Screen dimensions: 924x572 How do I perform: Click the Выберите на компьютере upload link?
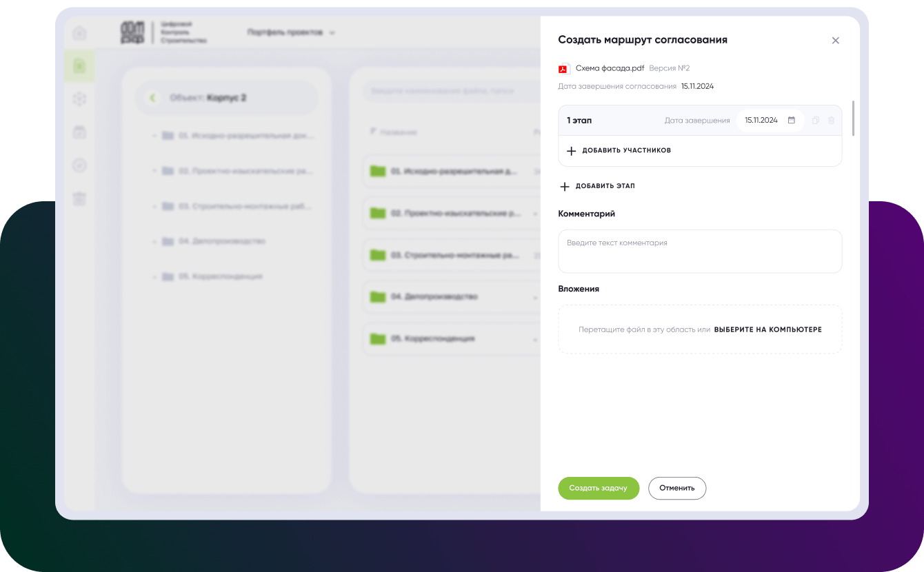(767, 330)
